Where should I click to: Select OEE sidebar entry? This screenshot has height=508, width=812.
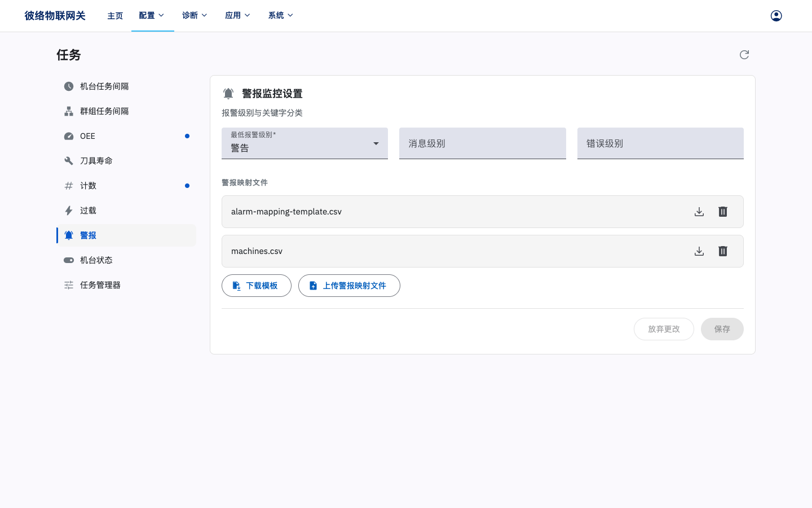(126, 136)
